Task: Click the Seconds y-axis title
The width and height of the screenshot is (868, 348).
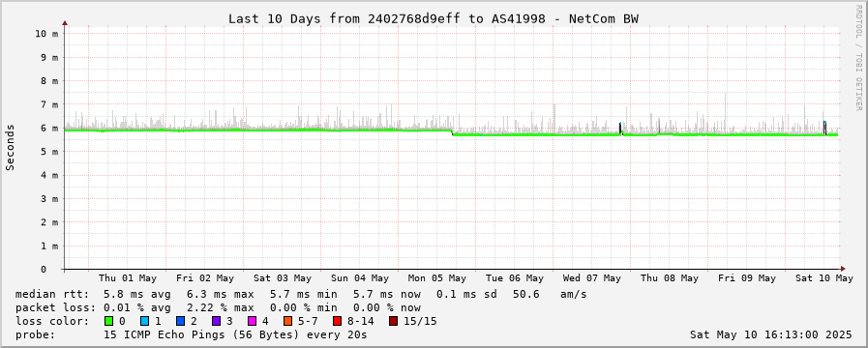Action: [x=10, y=147]
